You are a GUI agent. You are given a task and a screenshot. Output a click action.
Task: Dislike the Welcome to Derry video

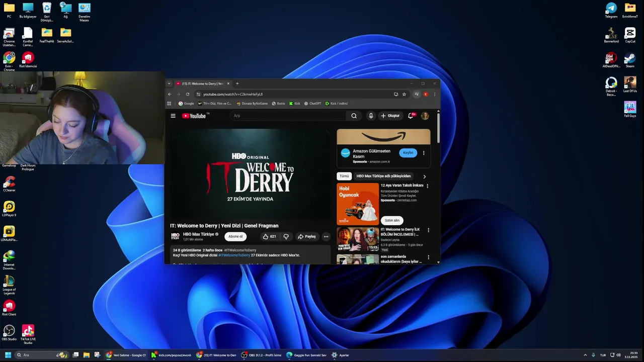pos(286,236)
